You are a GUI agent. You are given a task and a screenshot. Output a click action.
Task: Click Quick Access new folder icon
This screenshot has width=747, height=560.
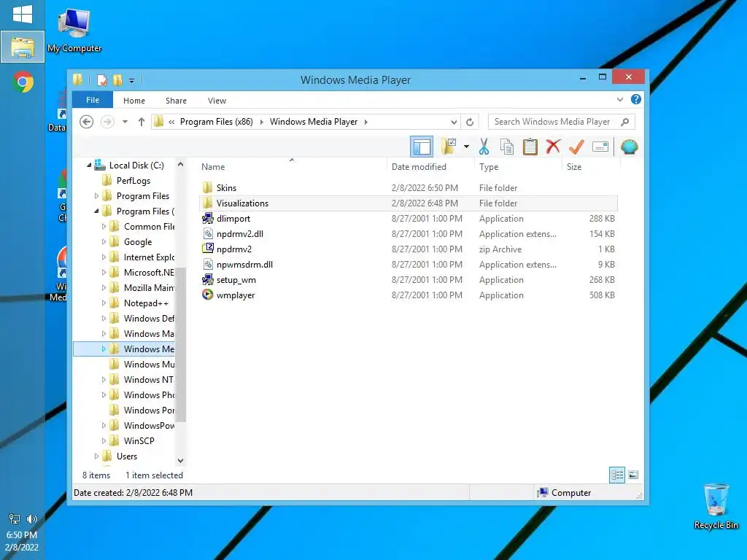click(117, 80)
